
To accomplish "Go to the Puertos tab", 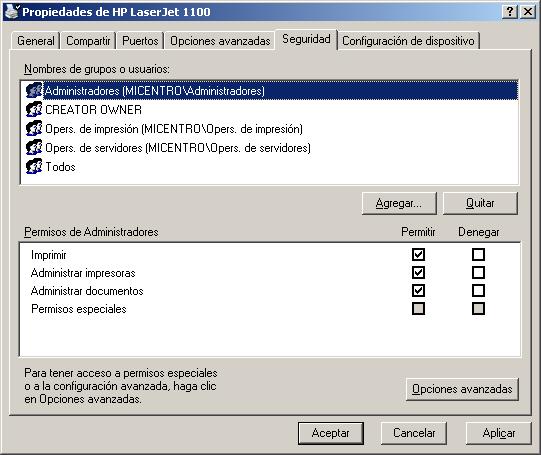I will click(x=140, y=41).
